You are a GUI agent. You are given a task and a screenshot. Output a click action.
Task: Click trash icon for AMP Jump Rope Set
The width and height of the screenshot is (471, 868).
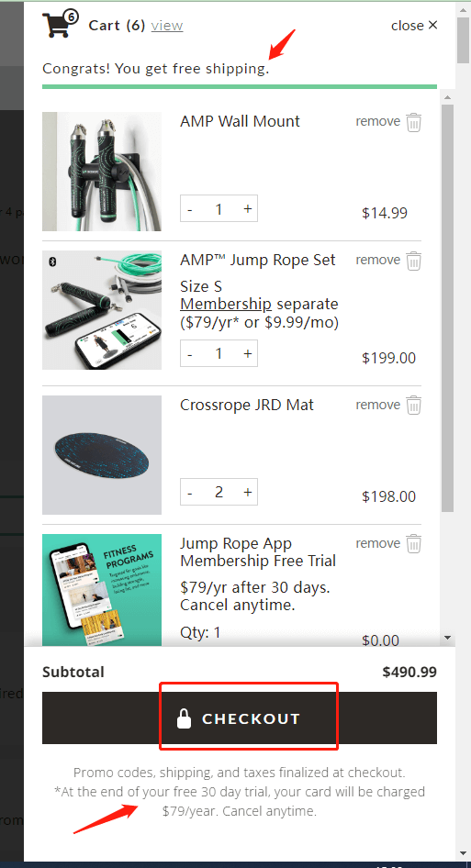413,261
